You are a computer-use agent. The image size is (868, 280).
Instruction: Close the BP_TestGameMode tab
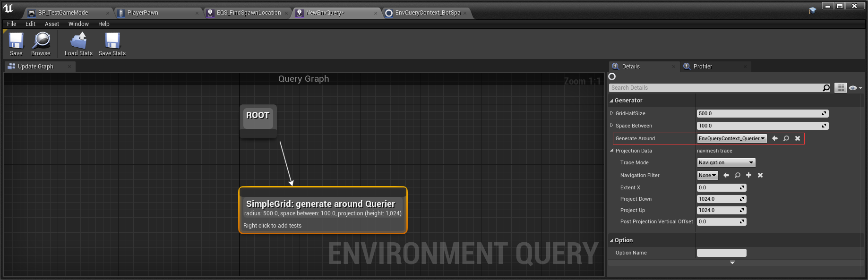(107, 13)
